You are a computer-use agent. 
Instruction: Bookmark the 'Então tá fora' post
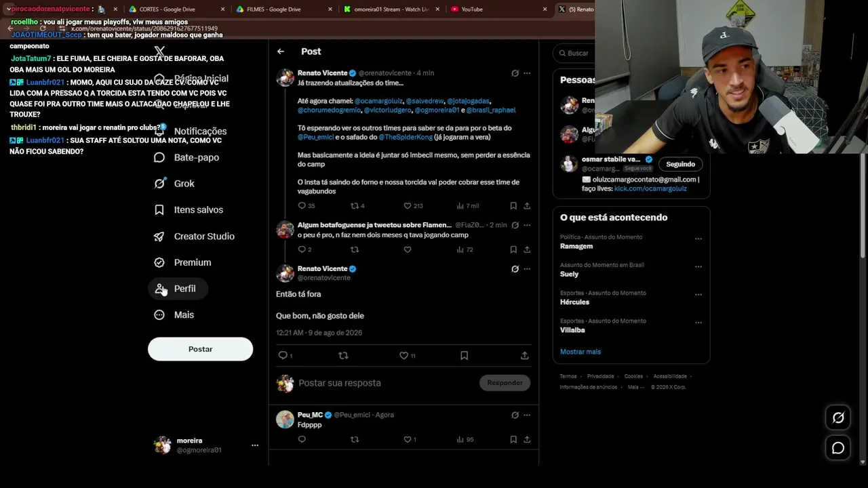click(x=465, y=355)
